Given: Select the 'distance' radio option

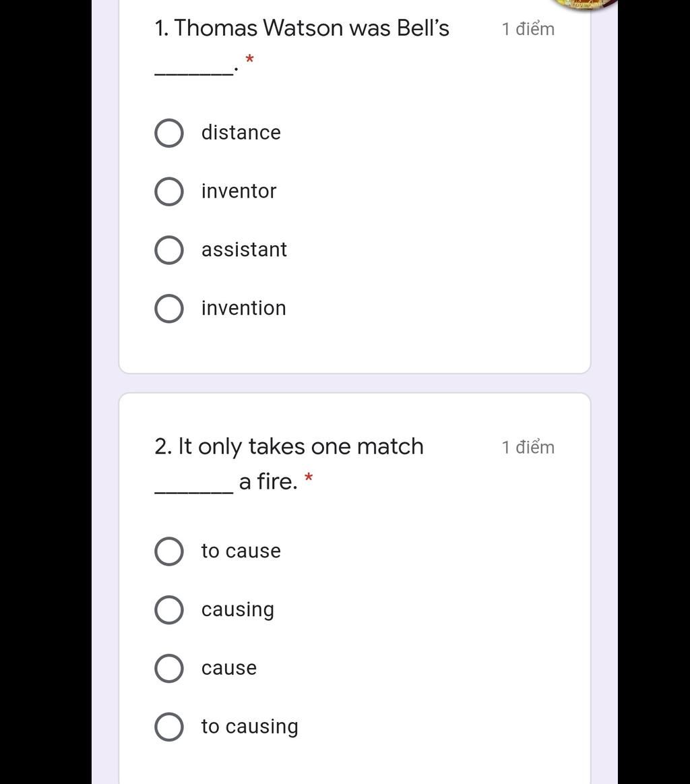Looking at the screenshot, I should click(x=169, y=133).
